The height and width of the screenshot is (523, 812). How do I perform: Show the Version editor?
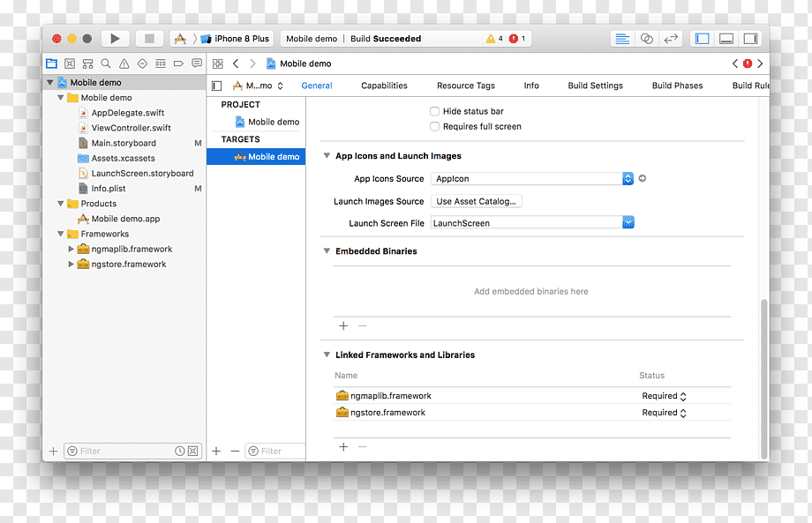[671, 39]
